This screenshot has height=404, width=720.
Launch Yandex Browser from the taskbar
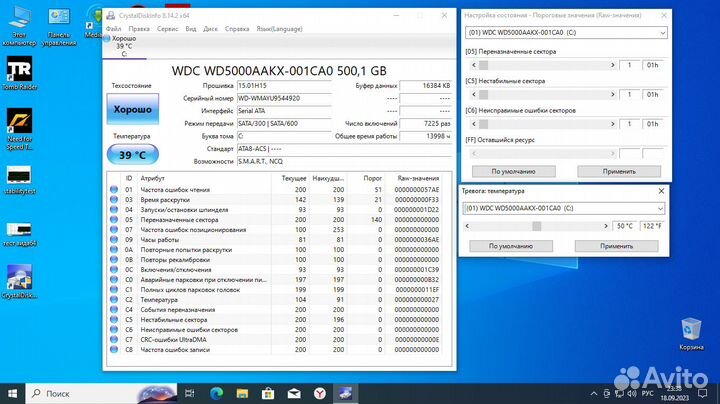click(x=320, y=393)
